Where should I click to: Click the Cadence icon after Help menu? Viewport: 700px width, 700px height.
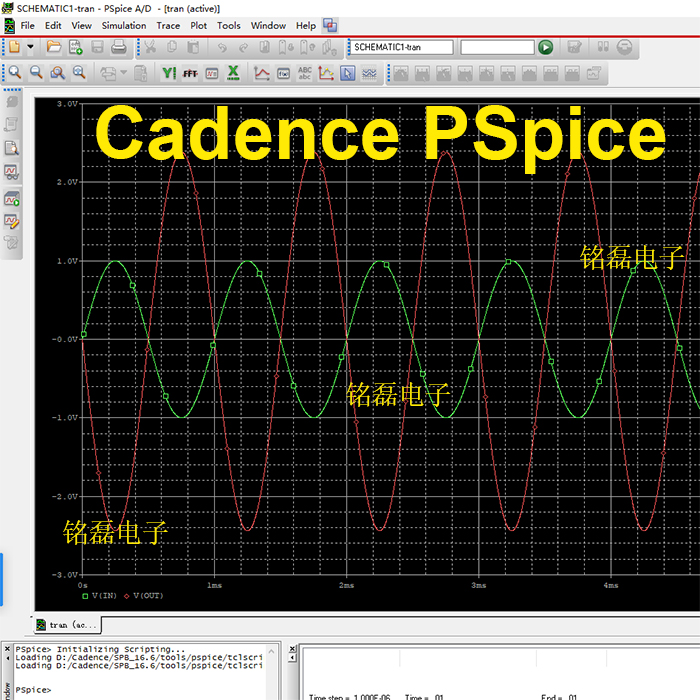330,25
